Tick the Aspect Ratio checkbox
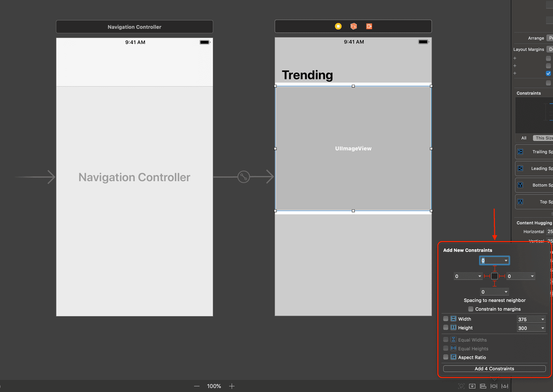 [x=446, y=357]
